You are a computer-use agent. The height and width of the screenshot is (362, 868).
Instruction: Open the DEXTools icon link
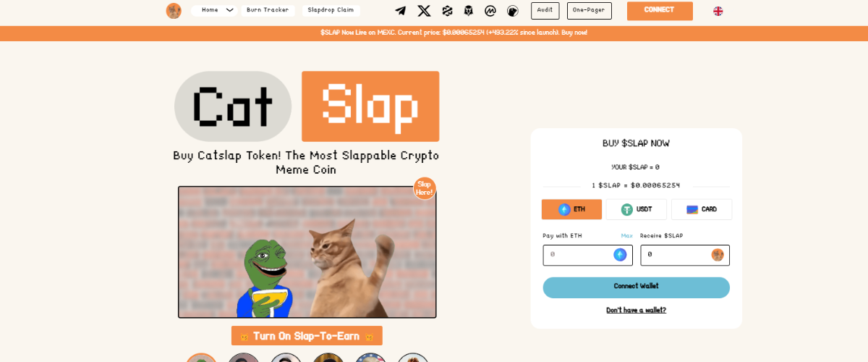(x=447, y=11)
